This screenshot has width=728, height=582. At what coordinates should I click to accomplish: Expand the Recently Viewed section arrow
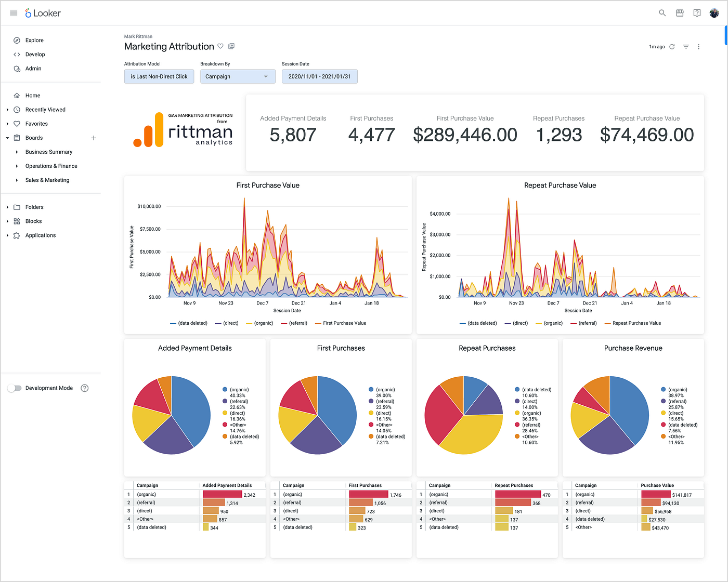tap(7, 110)
